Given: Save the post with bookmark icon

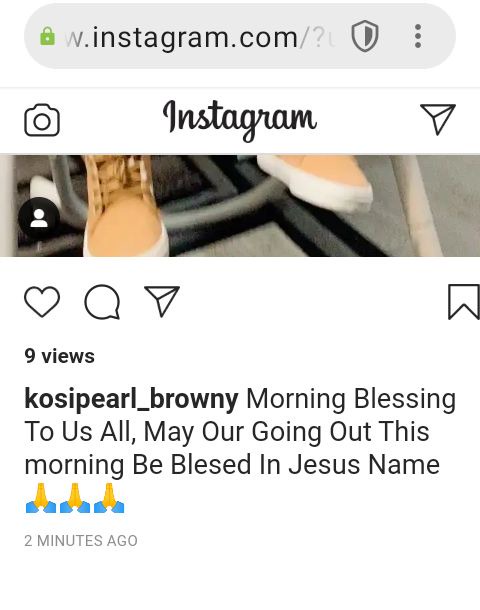Looking at the screenshot, I should tap(464, 302).
